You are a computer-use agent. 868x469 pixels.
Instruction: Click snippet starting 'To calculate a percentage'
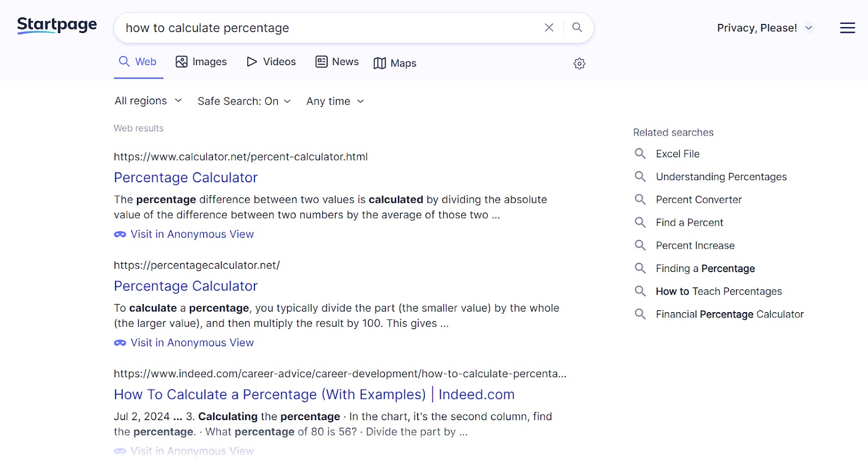click(x=336, y=315)
